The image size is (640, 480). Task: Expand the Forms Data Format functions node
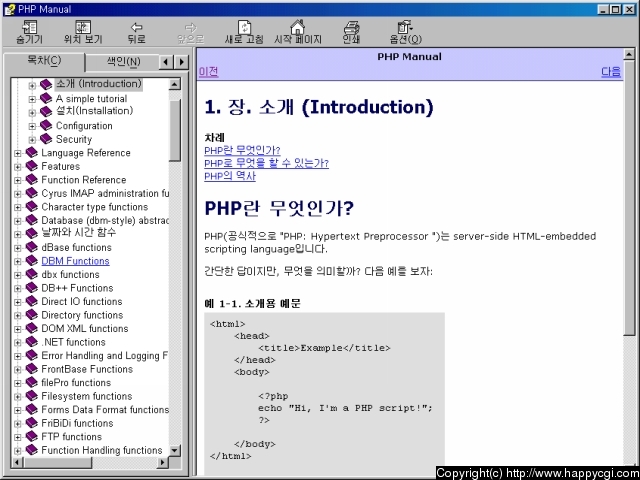coord(18,411)
